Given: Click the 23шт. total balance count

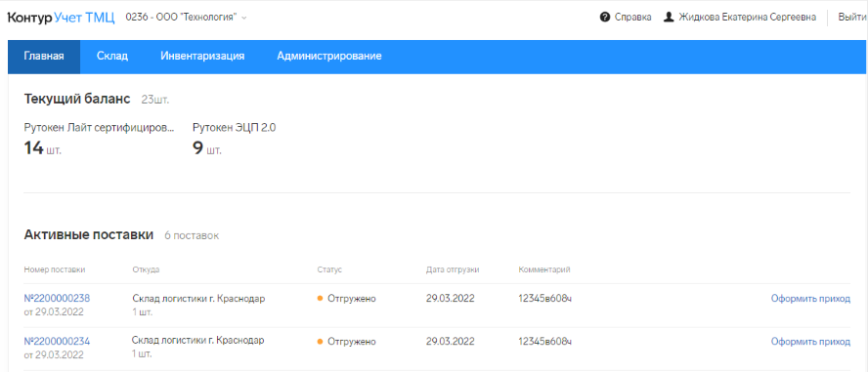Looking at the screenshot, I should 155,101.
